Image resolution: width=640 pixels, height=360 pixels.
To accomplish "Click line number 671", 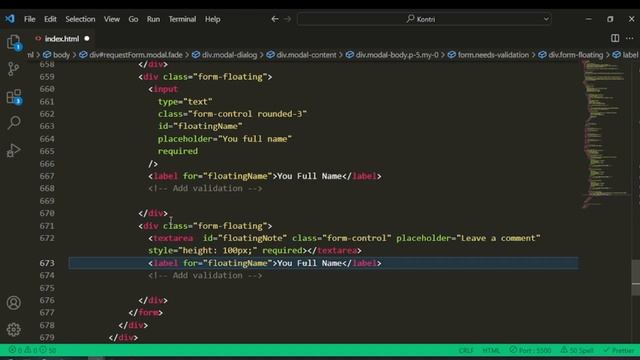I will pos(47,226).
